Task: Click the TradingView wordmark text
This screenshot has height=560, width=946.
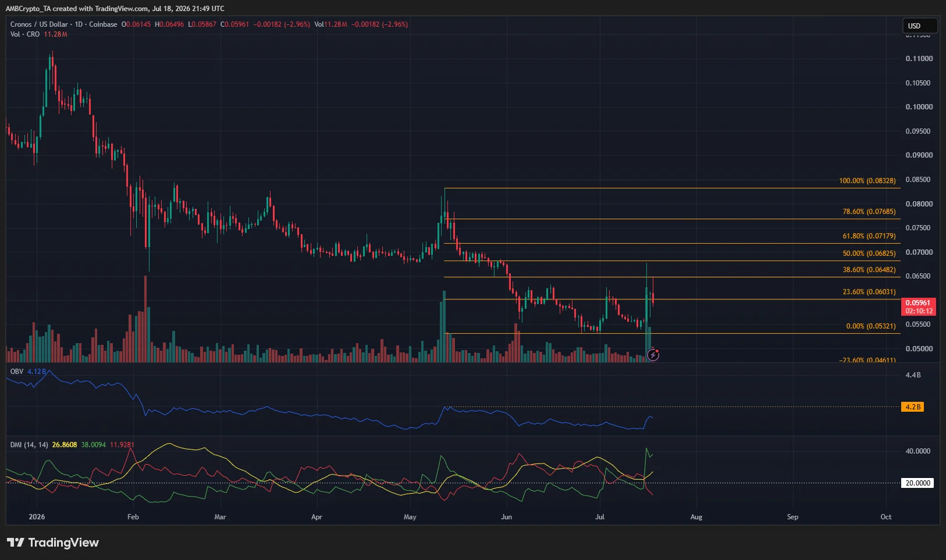Action: click(63, 543)
